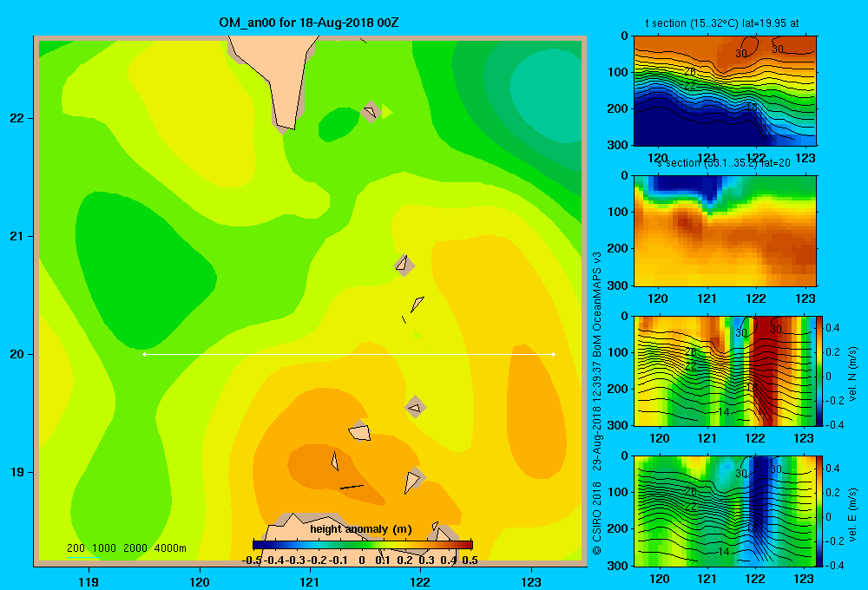Click the "0.5" tick on height anomaly scale
The image size is (868, 590).
(x=470, y=560)
